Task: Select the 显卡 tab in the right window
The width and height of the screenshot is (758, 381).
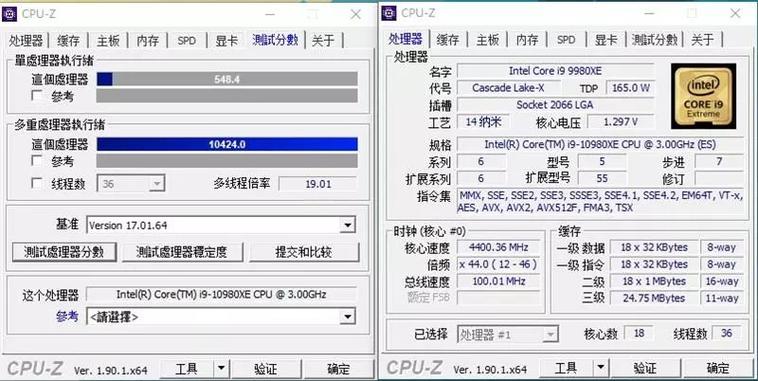Action: [x=606, y=40]
